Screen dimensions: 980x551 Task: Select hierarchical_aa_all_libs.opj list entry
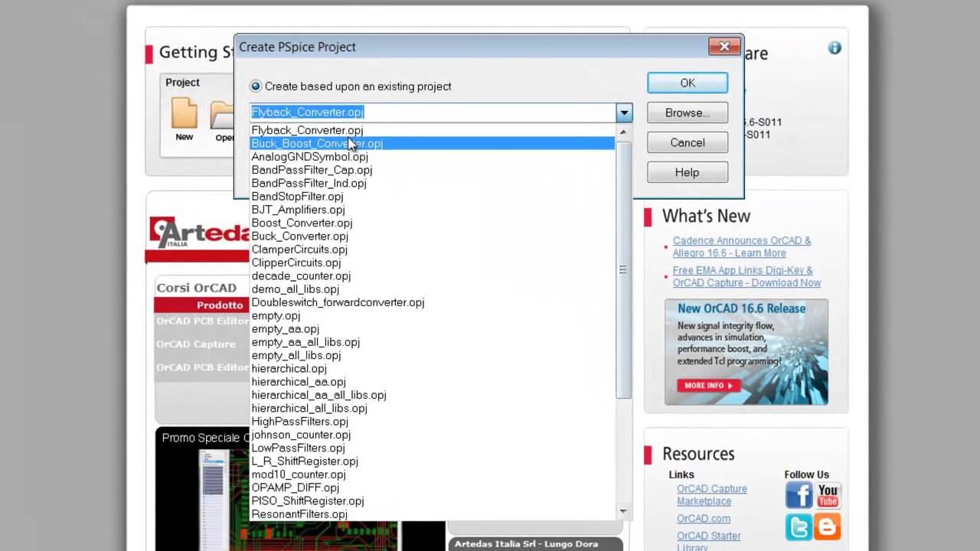coord(433,395)
